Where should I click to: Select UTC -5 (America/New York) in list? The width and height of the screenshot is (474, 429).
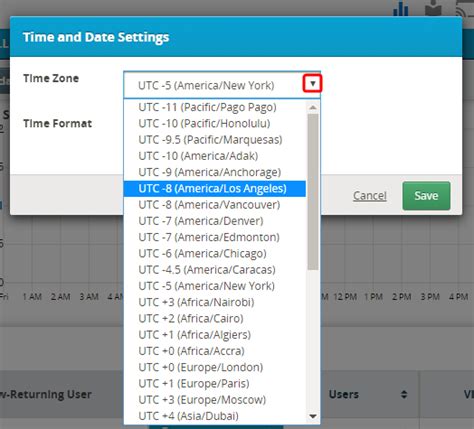pyautogui.click(x=215, y=286)
